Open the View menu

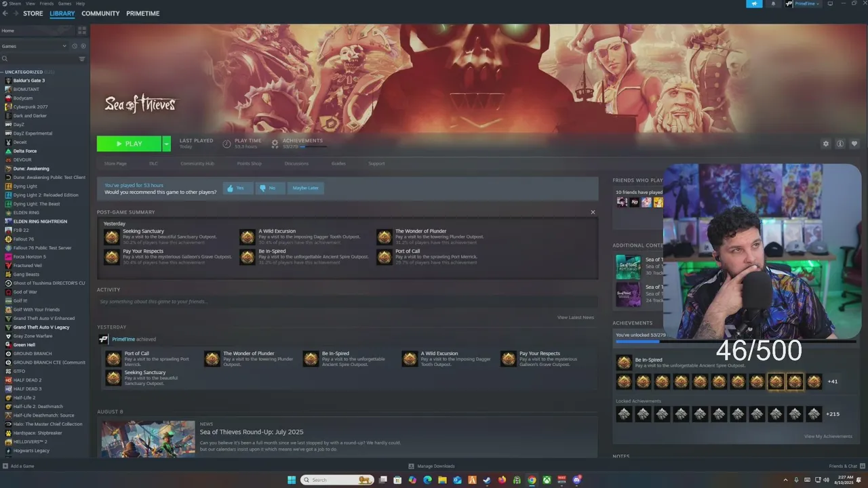31,3
